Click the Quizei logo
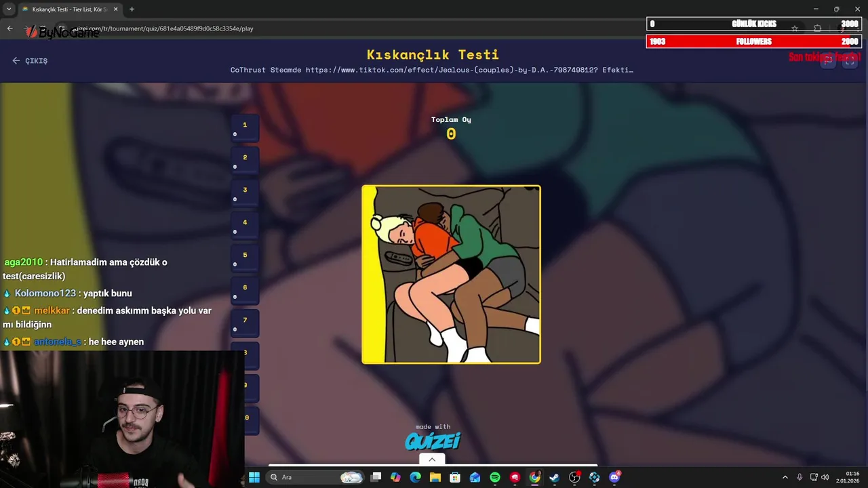Screen dimensions: 868x488 (433, 441)
